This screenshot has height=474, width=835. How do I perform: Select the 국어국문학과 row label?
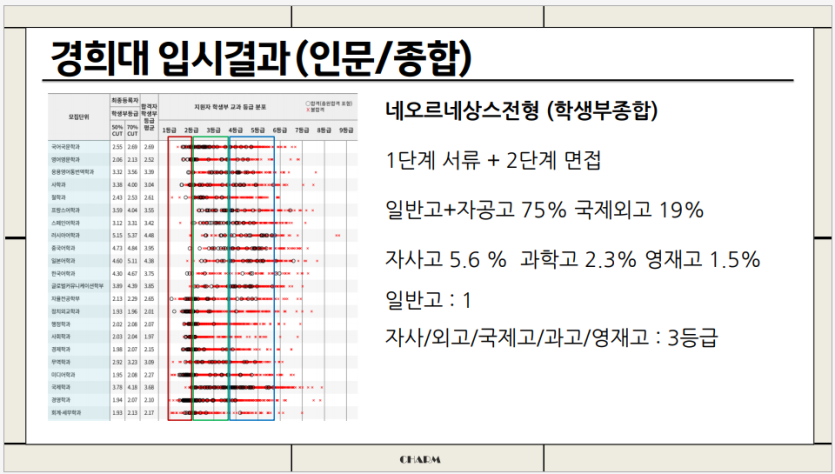(x=66, y=146)
